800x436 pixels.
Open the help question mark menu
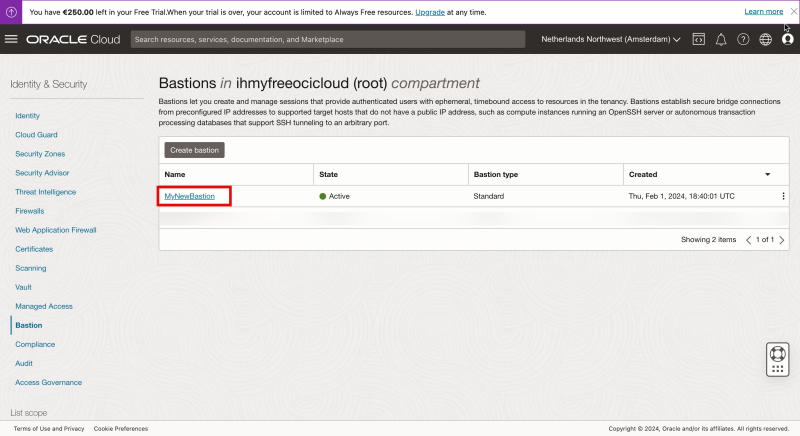(743, 39)
